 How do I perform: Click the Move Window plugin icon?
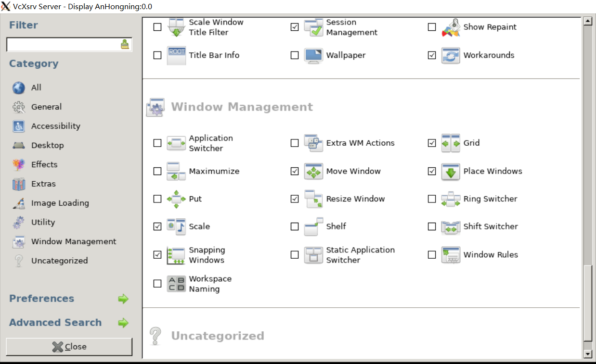tap(313, 172)
